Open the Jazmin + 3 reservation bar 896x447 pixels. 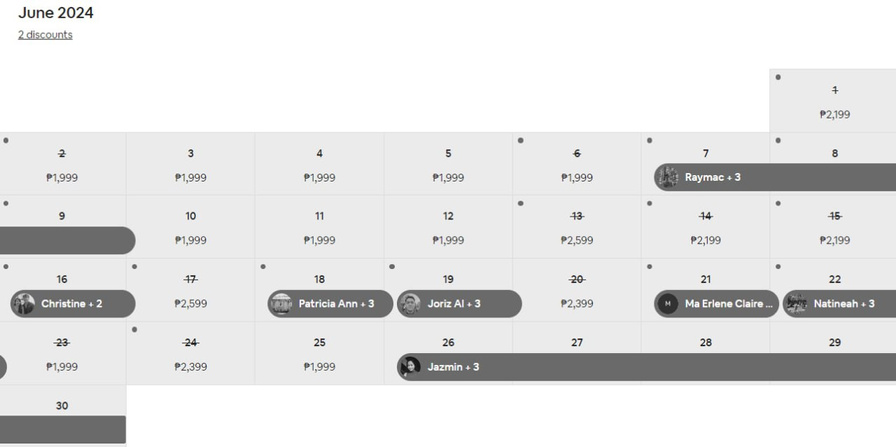[x=646, y=367]
